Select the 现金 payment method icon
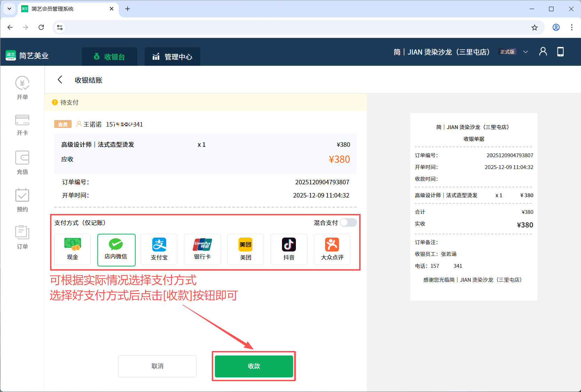This screenshot has height=392, width=581. [72, 249]
